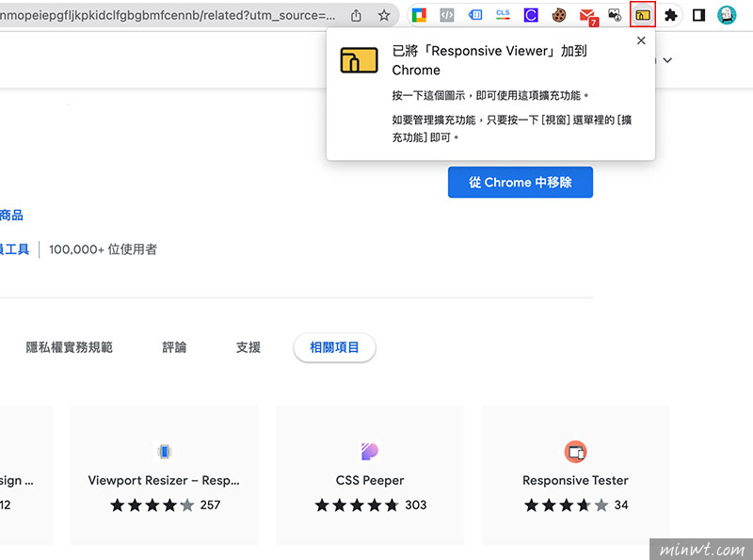Open the Viewport Resizer extension card icon

(164, 452)
